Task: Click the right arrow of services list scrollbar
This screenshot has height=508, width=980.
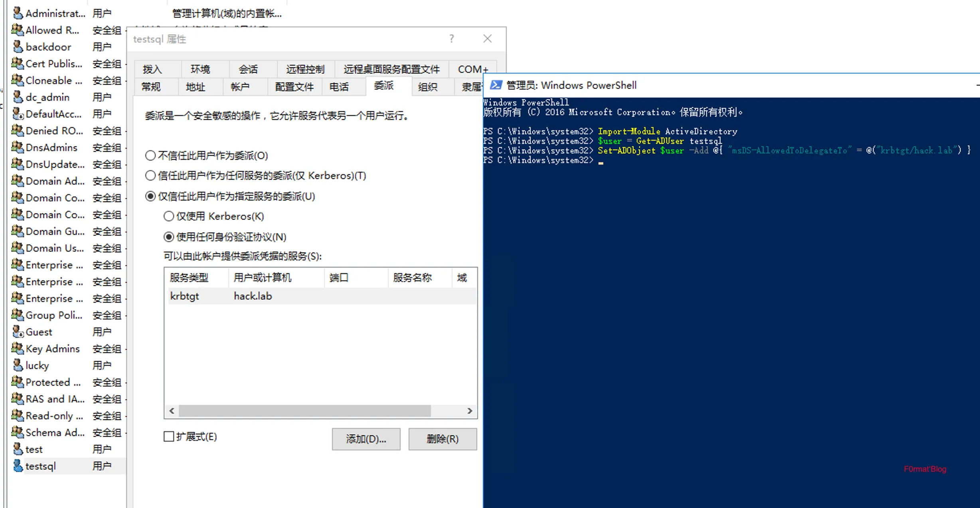Action: point(470,411)
